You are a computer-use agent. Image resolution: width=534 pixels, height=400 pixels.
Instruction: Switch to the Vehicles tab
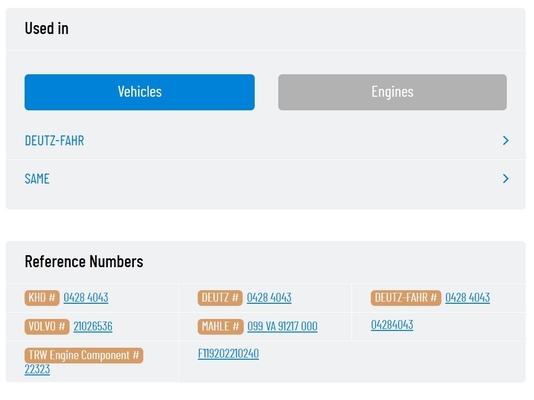140,92
